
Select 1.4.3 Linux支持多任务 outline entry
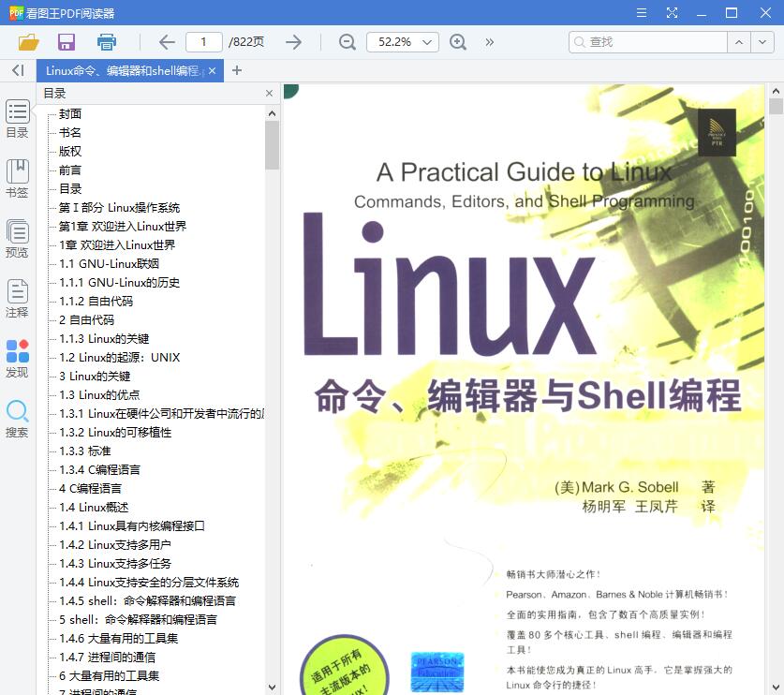click(x=115, y=564)
